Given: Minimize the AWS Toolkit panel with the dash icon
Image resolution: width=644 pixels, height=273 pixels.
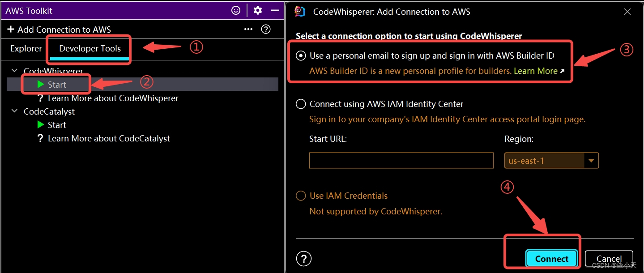Looking at the screenshot, I should click(275, 10).
